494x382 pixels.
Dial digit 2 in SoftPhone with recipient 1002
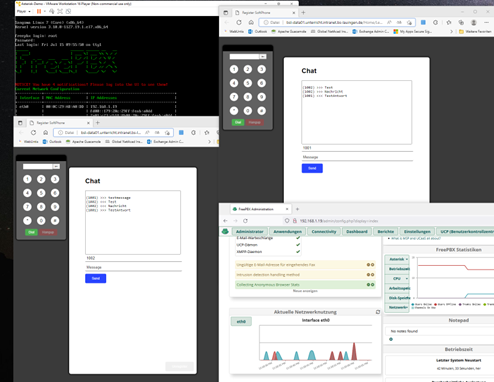(41, 179)
